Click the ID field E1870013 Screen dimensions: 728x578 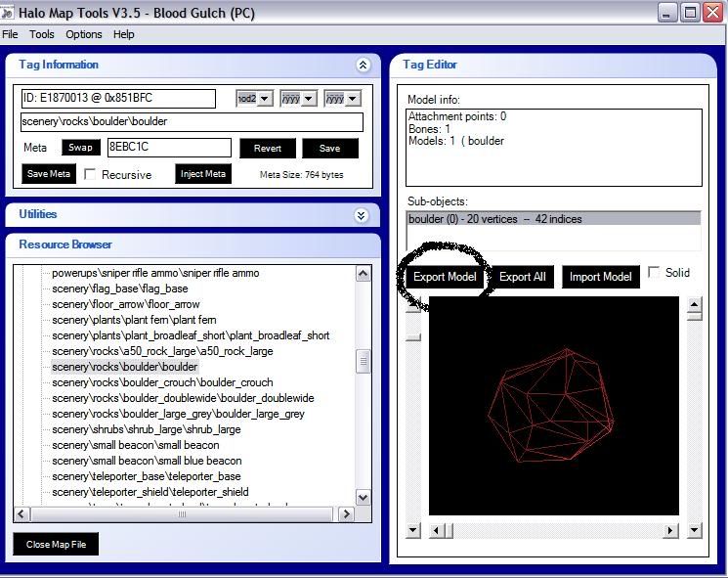pos(118,98)
